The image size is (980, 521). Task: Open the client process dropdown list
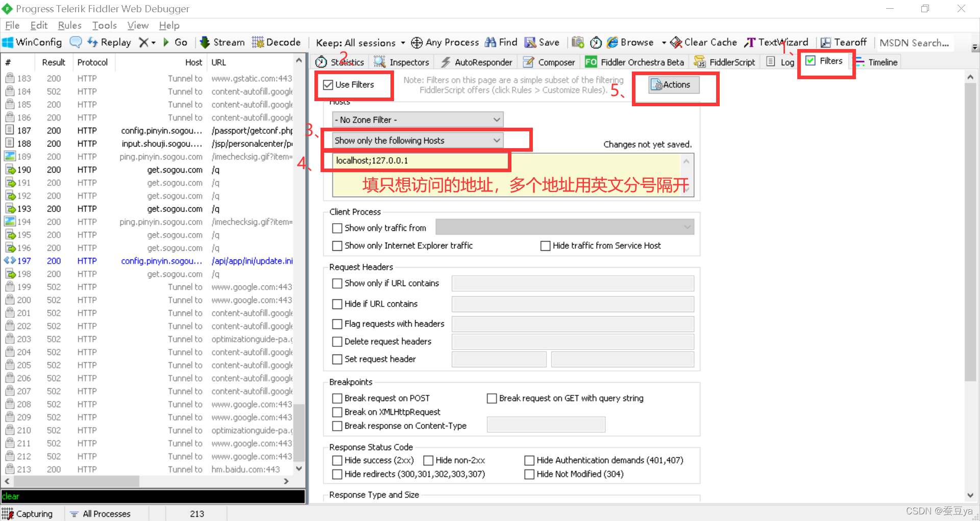coord(565,227)
